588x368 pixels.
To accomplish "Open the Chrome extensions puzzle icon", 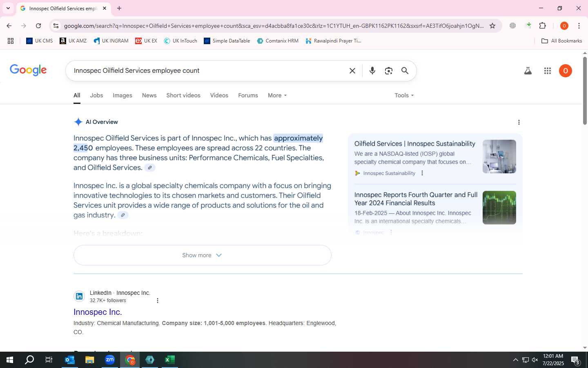I will click(542, 26).
